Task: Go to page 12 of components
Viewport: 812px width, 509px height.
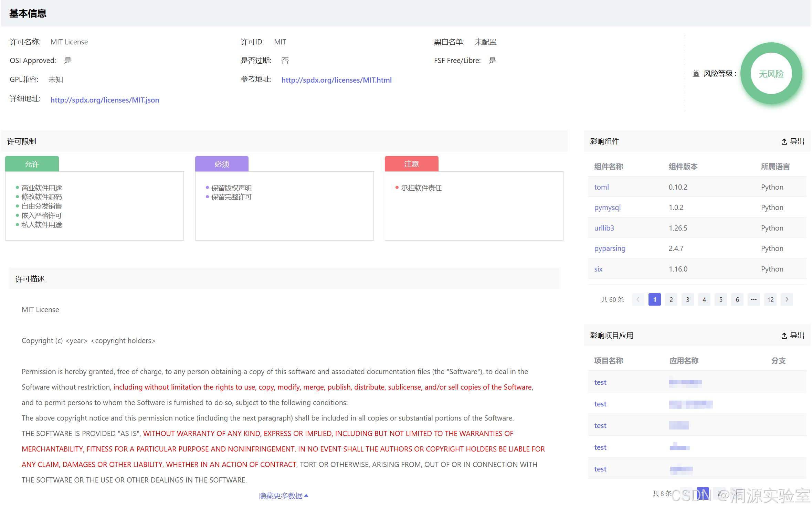Action: pyautogui.click(x=770, y=299)
